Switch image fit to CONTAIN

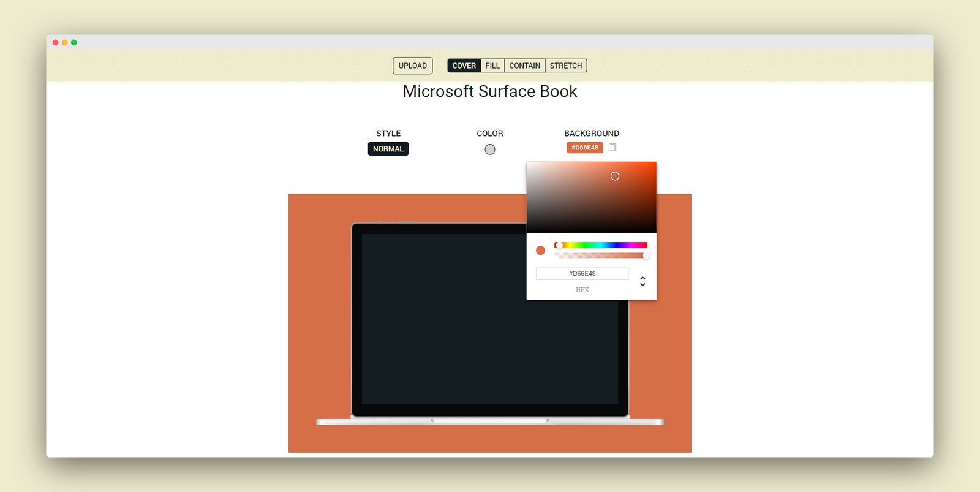point(525,66)
